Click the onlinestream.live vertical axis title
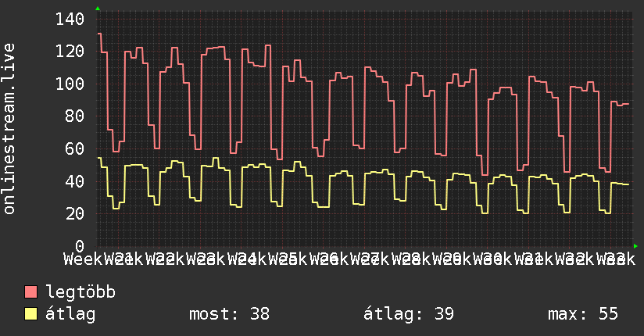Screen dimensions: 644x336 tap(9, 129)
